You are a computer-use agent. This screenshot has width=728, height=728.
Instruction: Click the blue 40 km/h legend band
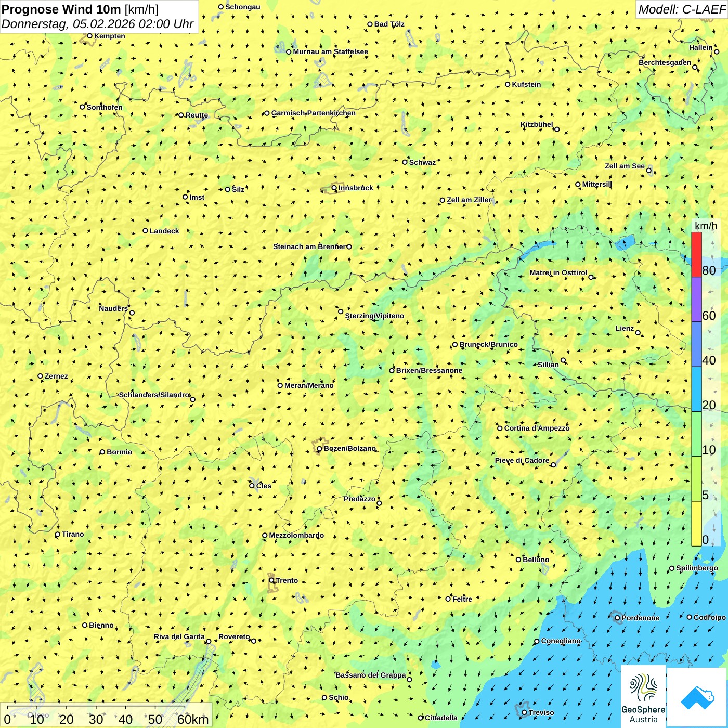(696, 344)
